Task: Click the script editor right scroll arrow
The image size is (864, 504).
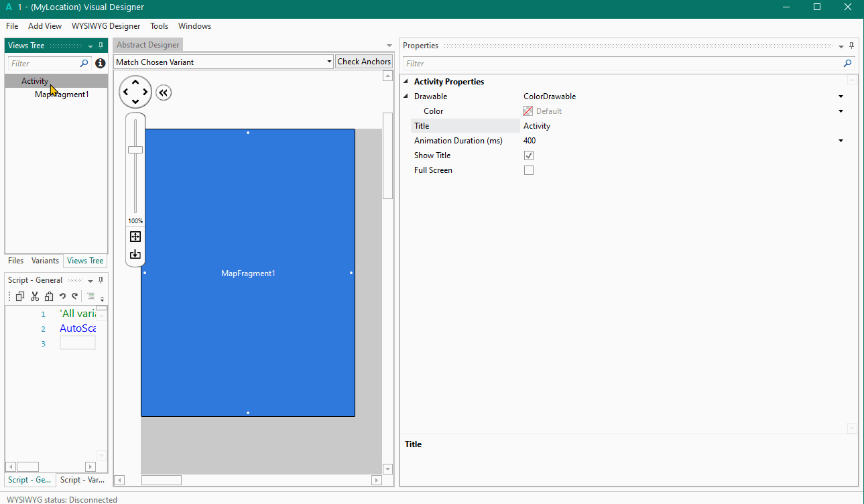Action: [x=90, y=466]
